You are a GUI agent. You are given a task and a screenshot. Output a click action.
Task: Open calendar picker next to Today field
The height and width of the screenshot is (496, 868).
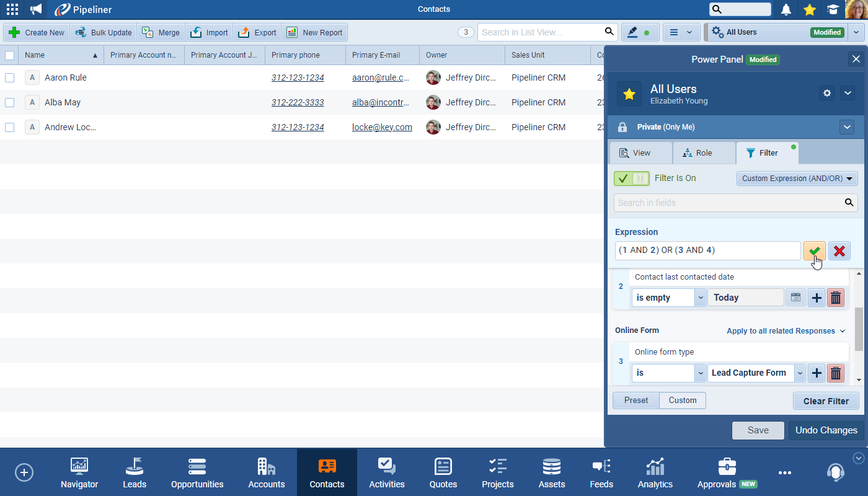pyautogui.click(x=795, y=298)
